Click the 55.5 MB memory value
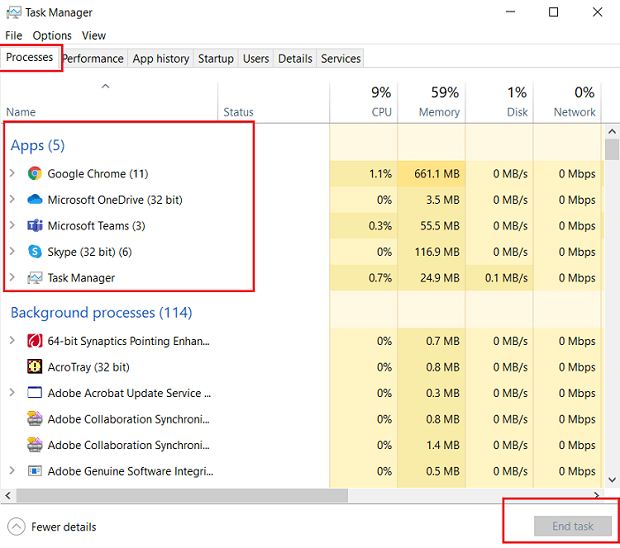The height and width of the screenshot is (548, 620). 440,226
